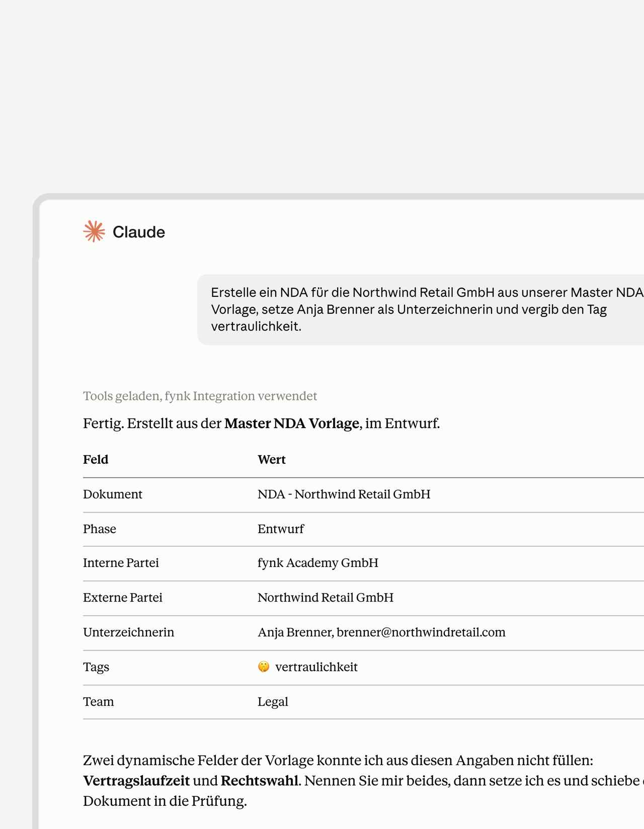This screenshot has height=829, width=644.
Task: Click the 'Phase' row label
Action: 100,529
